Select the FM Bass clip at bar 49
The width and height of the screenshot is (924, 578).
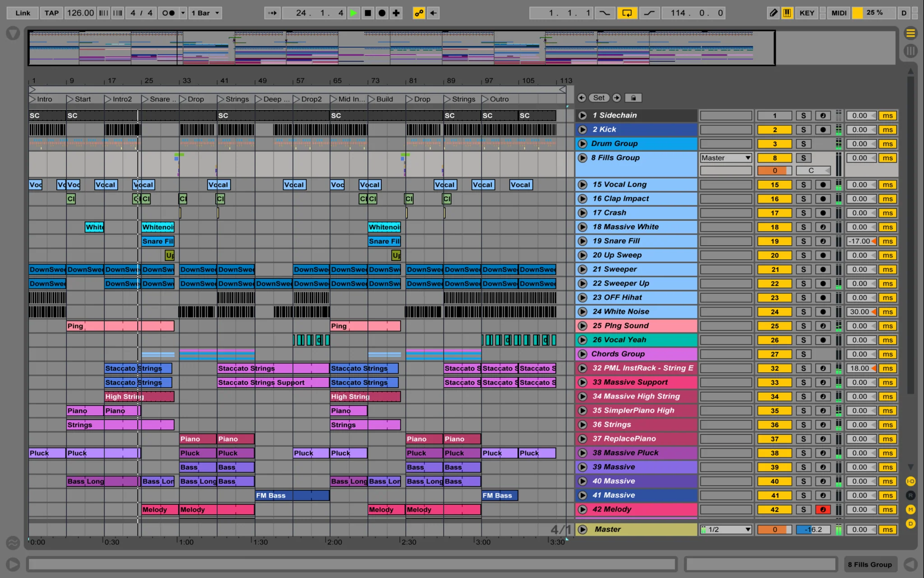[292, 495]
